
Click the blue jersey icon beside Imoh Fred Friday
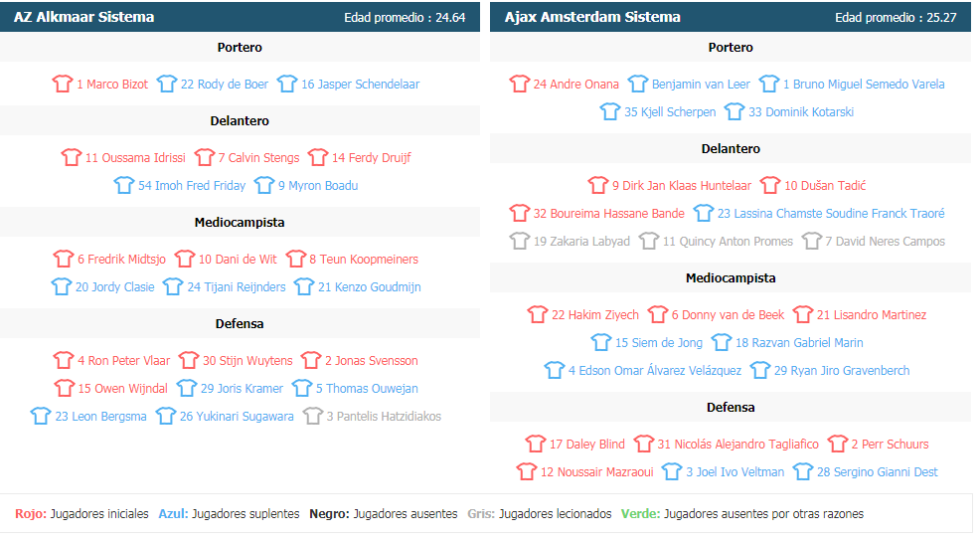tap(124, 185)
